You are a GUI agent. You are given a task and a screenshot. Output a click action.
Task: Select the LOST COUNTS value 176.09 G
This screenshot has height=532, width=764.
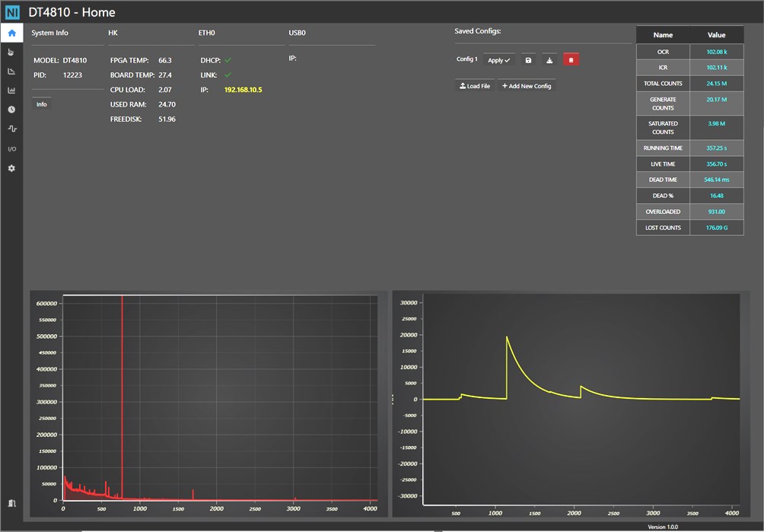(x=717, y=228)
